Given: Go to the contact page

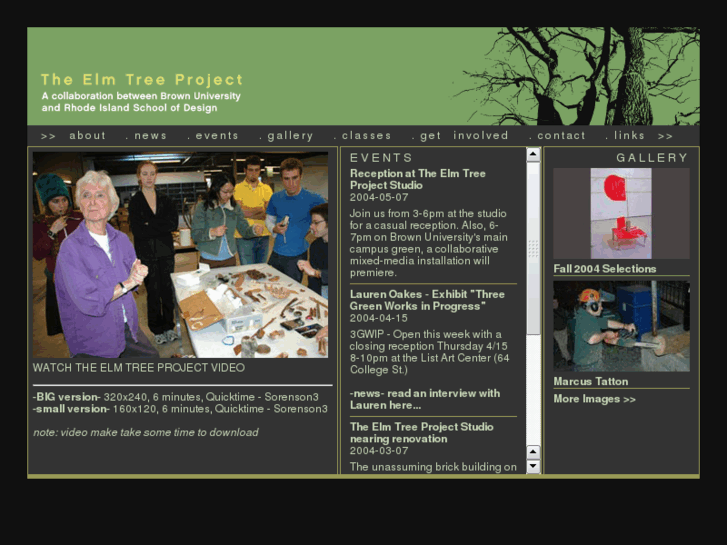Looking at the screenshot, I should (x=561, y=135).
